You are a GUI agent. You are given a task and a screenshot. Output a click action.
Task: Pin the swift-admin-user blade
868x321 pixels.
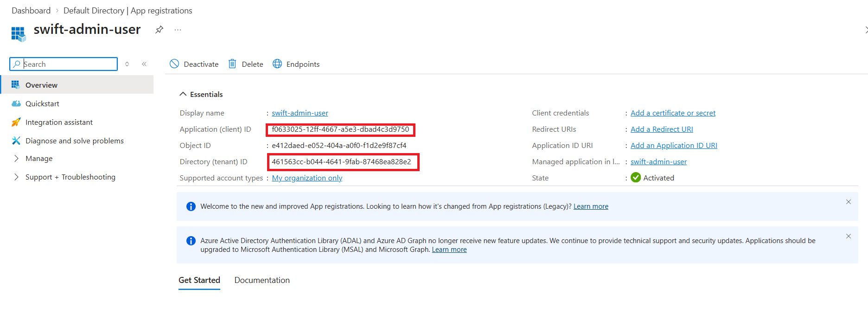pyautogui.click(x=159, y=30)
